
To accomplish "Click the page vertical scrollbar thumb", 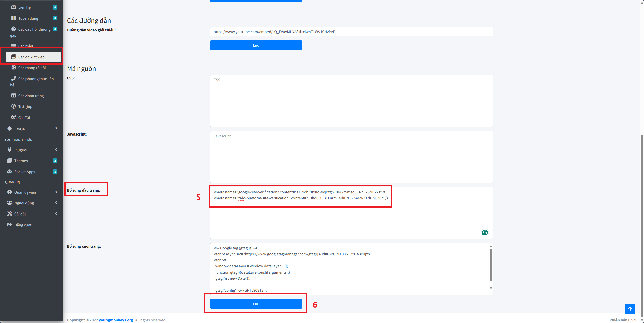I will pyautogui.click(x=642, y=226).
